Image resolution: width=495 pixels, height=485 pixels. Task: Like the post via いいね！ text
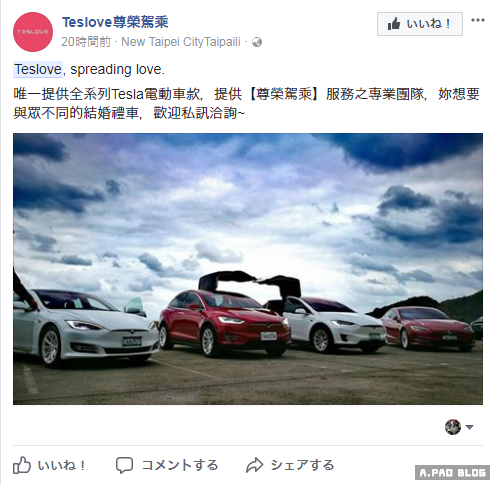coord(62,465)
